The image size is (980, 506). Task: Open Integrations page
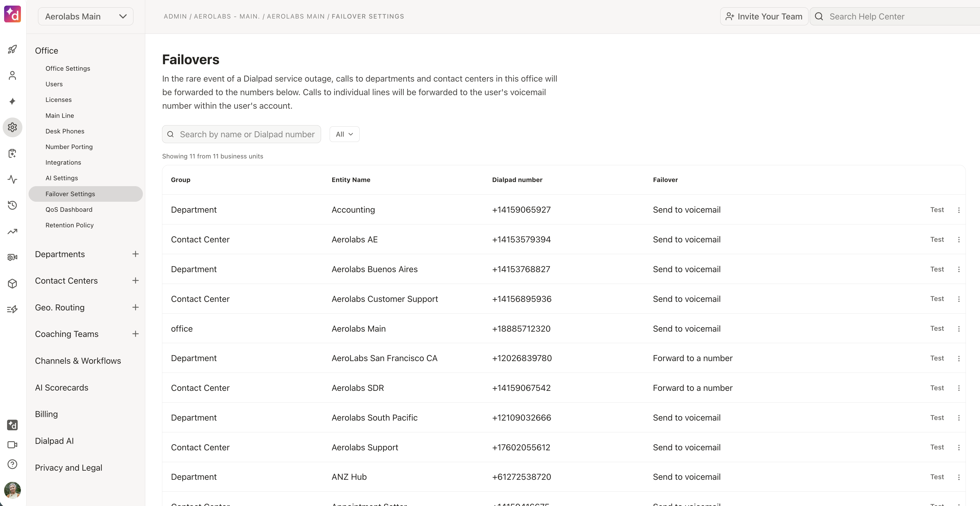tap(63, 163)
